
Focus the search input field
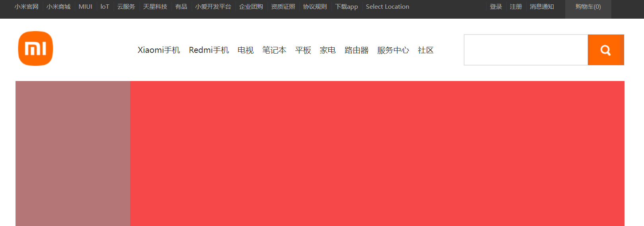click(x=526, y=50)
